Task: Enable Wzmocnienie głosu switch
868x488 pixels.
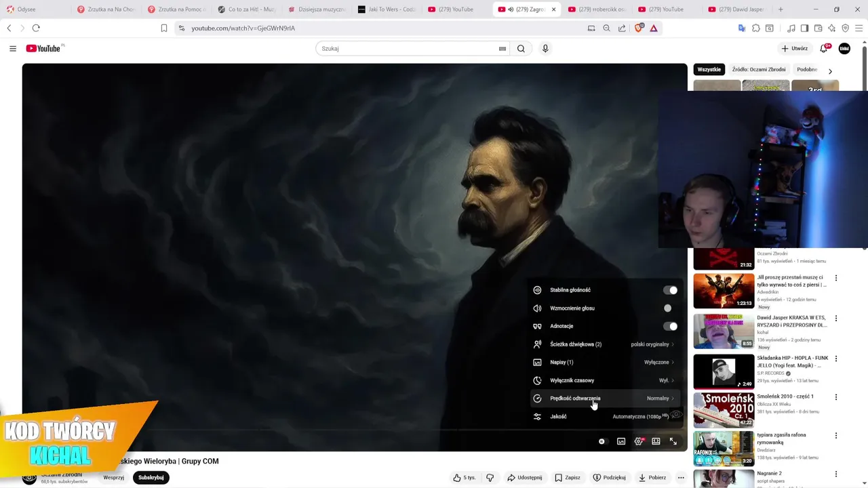Action: coord(670,308)
